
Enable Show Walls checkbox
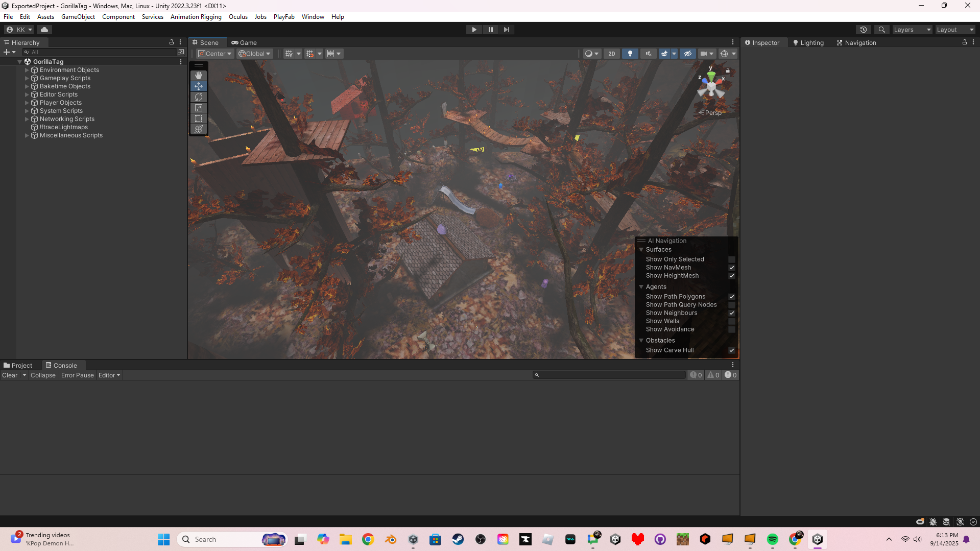(732, 321)
